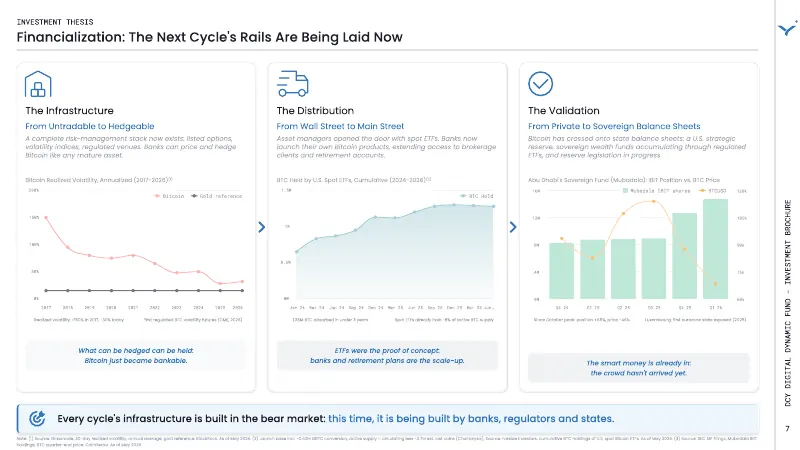Select the From Untradable to Hedgeable subtitle

pyautogui.click(x=90, y=126)
